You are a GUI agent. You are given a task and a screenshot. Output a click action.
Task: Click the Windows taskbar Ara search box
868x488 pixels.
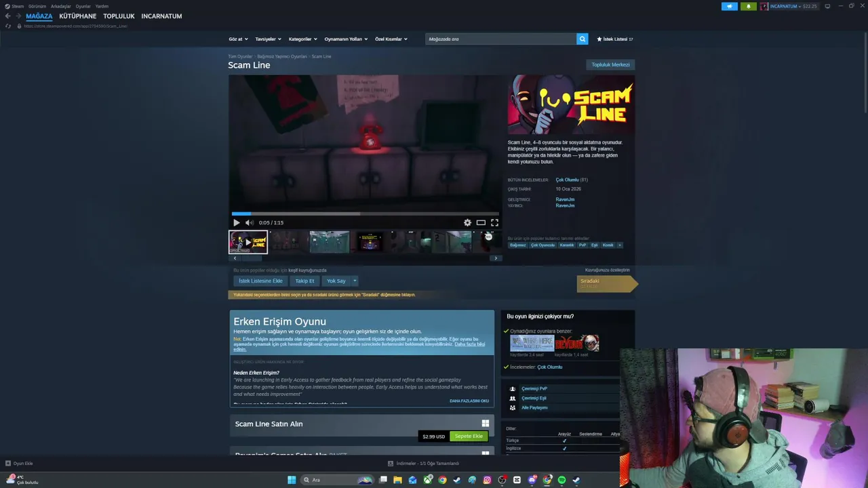[x=337, y=480]
